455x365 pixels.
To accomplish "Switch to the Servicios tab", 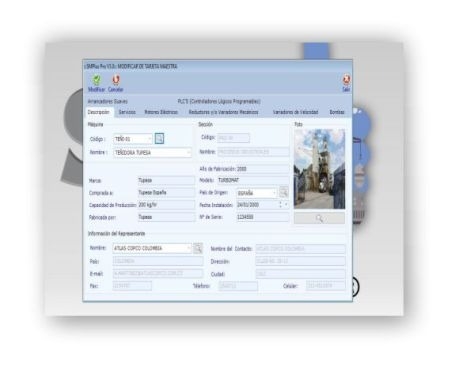I will (x=127, y=112).
